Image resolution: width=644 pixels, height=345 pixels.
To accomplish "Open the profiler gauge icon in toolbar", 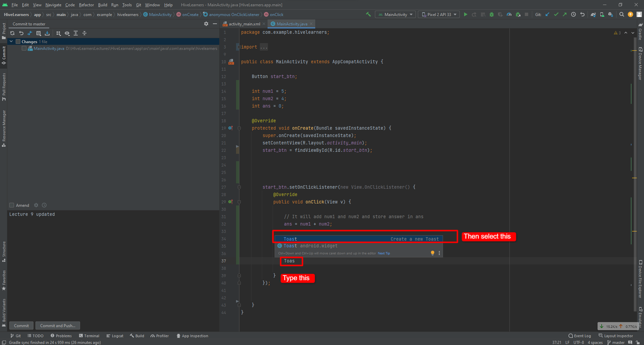I will [509, 15].
